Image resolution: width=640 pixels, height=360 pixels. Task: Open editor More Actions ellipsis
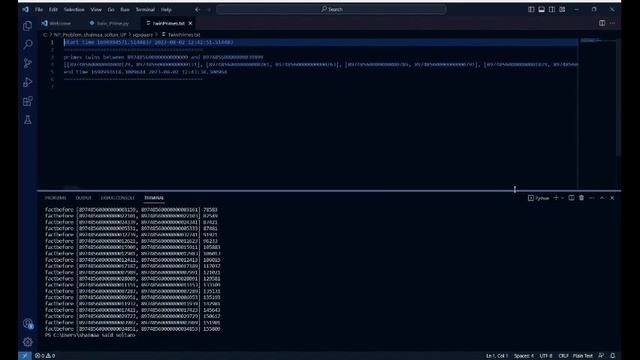pos(612,23)
